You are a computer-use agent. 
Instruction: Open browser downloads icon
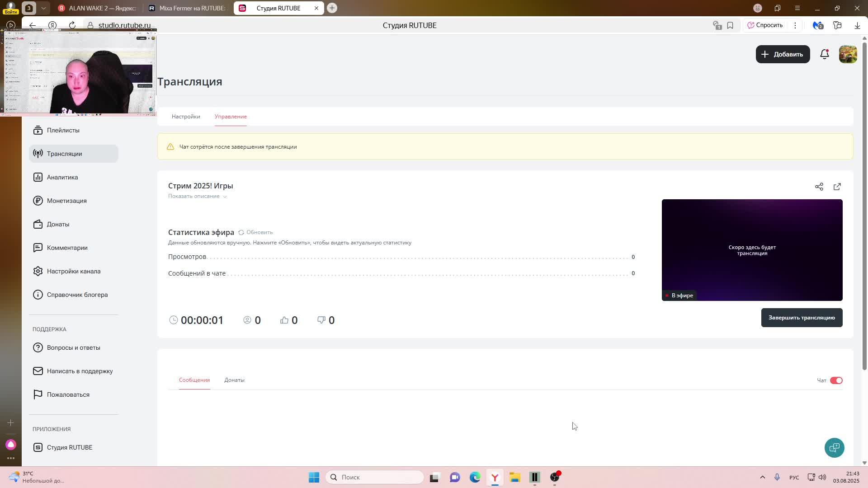(x=857, y=25)
